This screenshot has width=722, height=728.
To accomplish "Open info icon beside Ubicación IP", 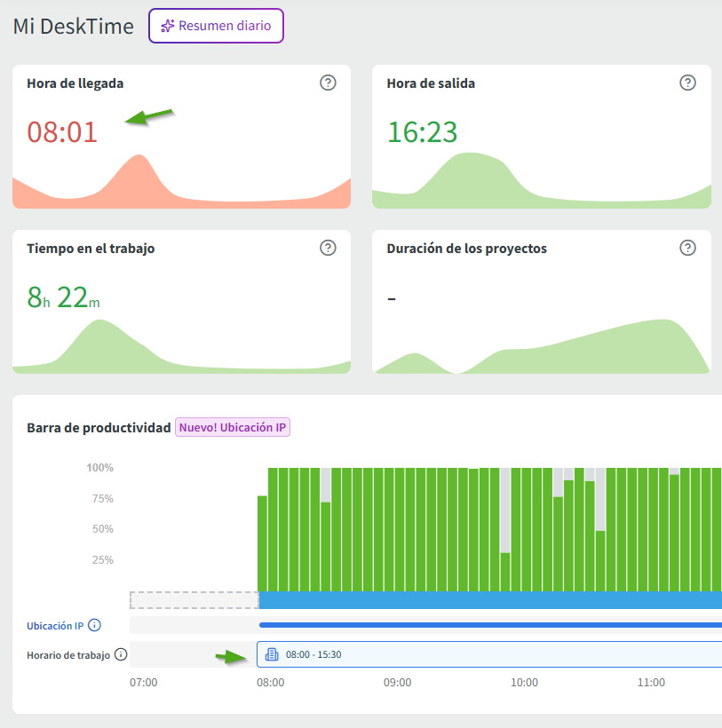I will (95, 626).
